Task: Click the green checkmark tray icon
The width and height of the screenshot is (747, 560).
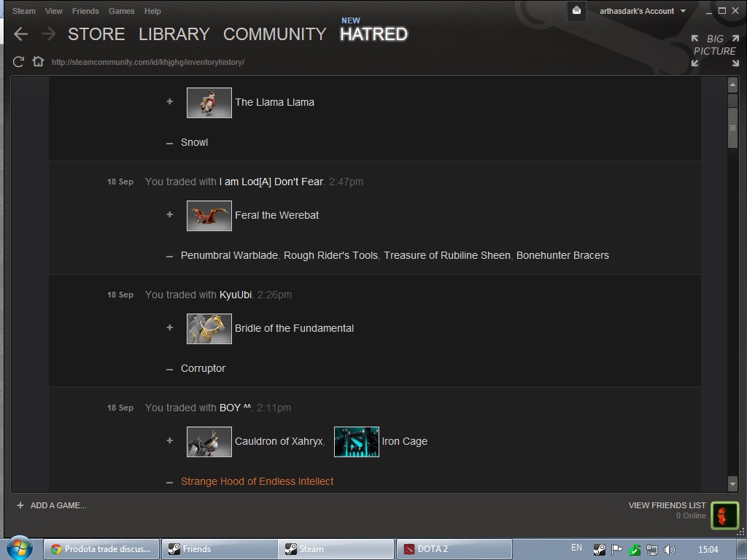Action: [634, 550]
